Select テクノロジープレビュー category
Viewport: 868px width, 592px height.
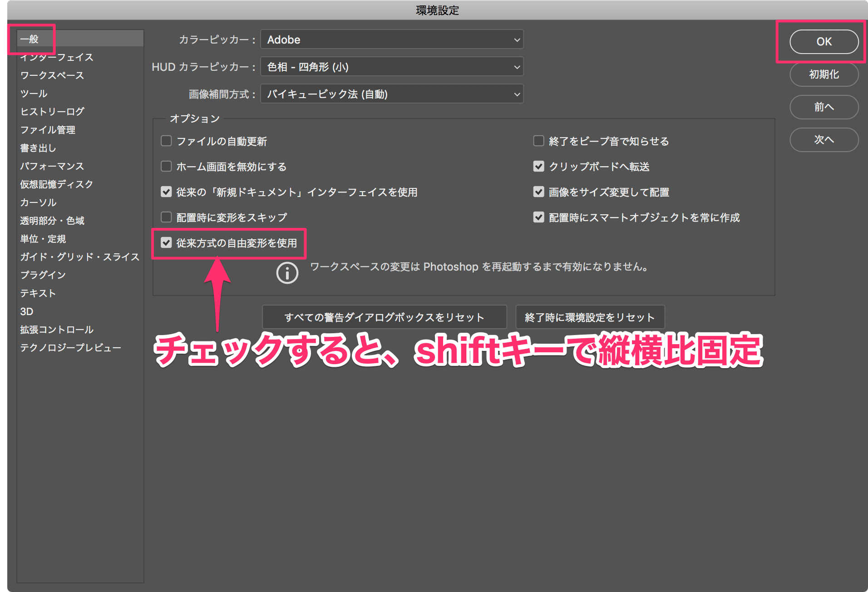point(80,348)
